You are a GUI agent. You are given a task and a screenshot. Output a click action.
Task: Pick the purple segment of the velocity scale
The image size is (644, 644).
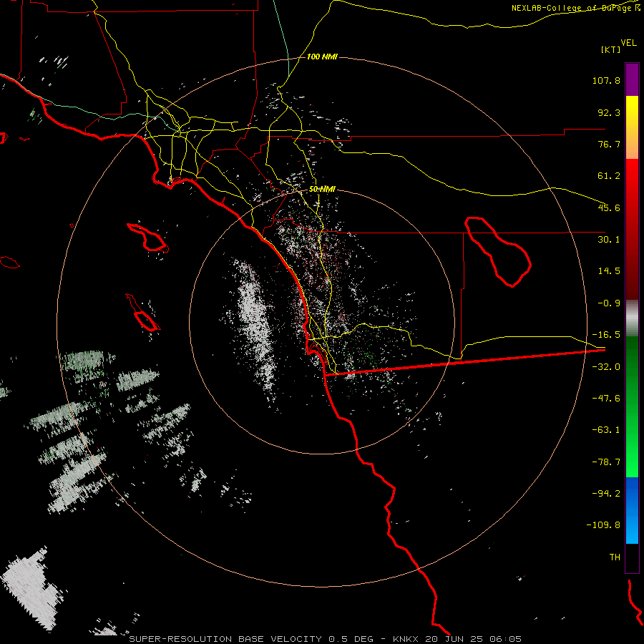pos(632,79)
